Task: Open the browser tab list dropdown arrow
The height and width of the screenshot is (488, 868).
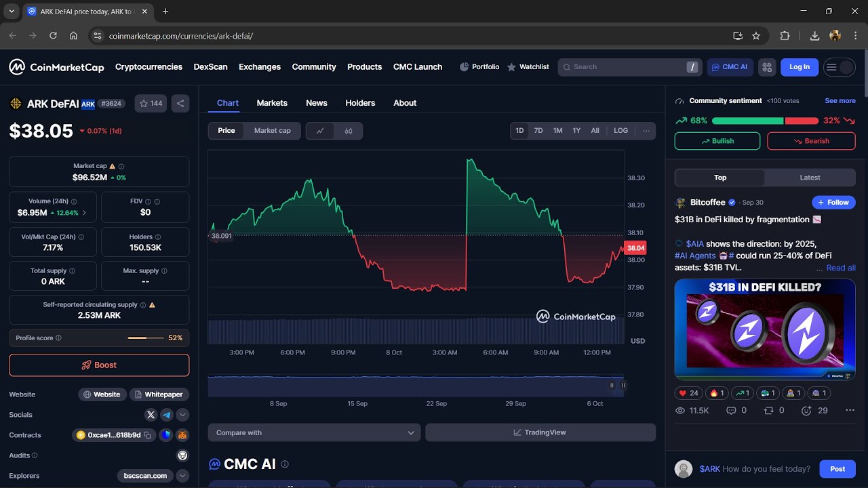Action: (12, 12)
